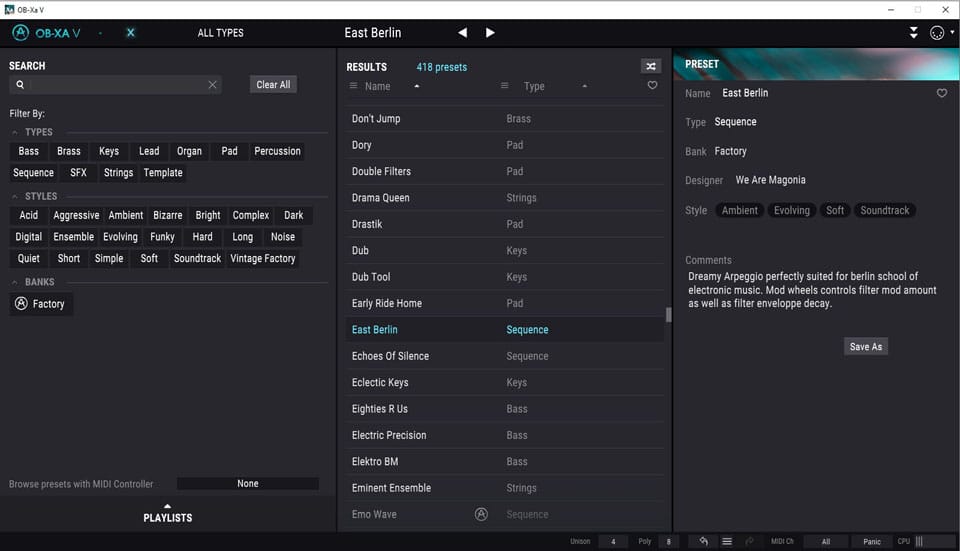Select the Electric Precision preset
The image size is (960, 551).
click(504, 435)
